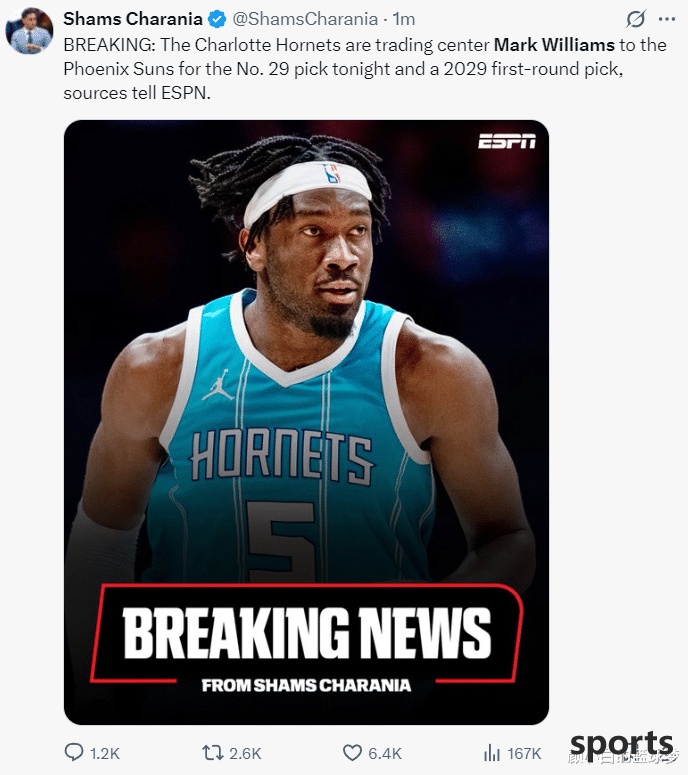Screen dimensions: 688x775
Task: Click the Shams Charania display name
Action: [x=133, y=19]
